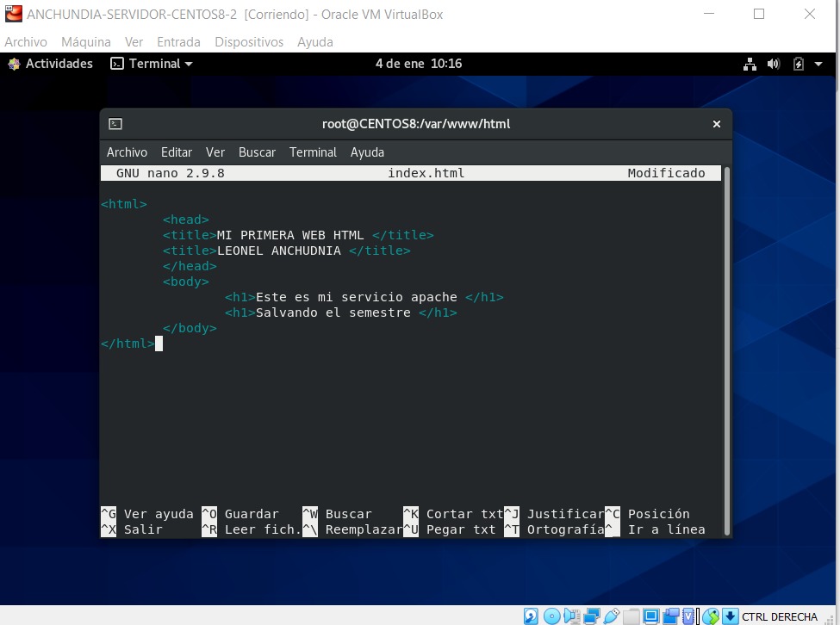Screen dimensions: 840x625
Task: Click the '^J Justificar' shortcut hint
Action: [554, 514]
